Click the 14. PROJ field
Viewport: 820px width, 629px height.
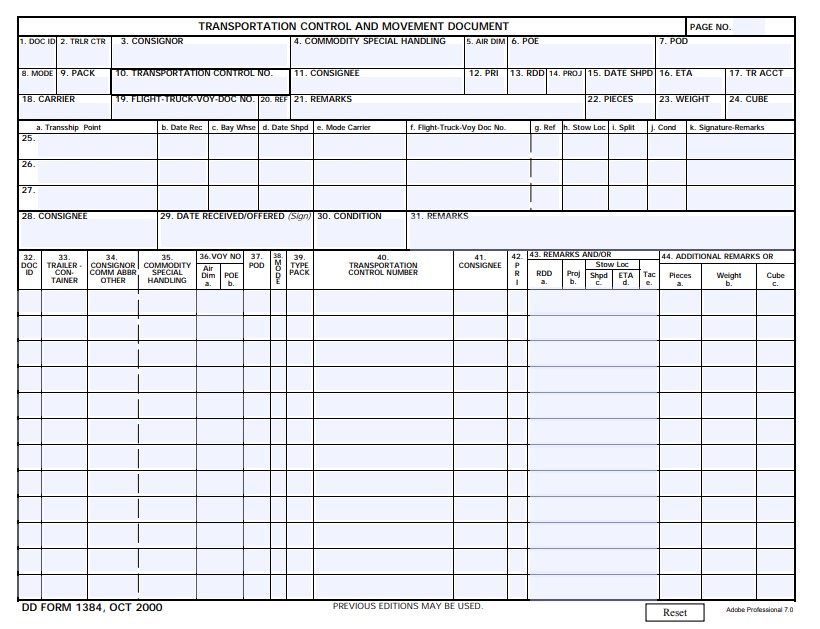(565, 85)
